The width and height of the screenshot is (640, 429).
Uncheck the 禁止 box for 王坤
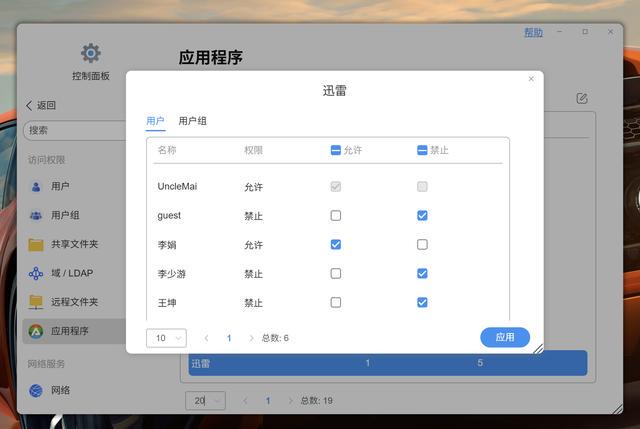pos(422,302)
